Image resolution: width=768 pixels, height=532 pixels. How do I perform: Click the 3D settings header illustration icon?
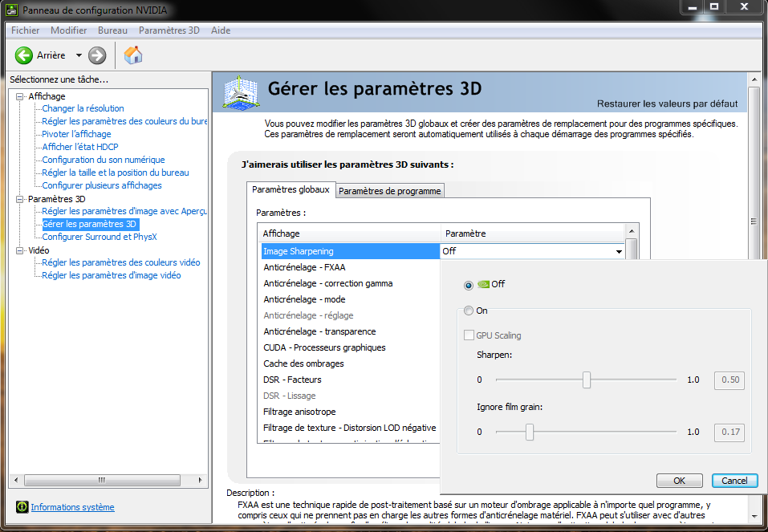tap(241, 91)
